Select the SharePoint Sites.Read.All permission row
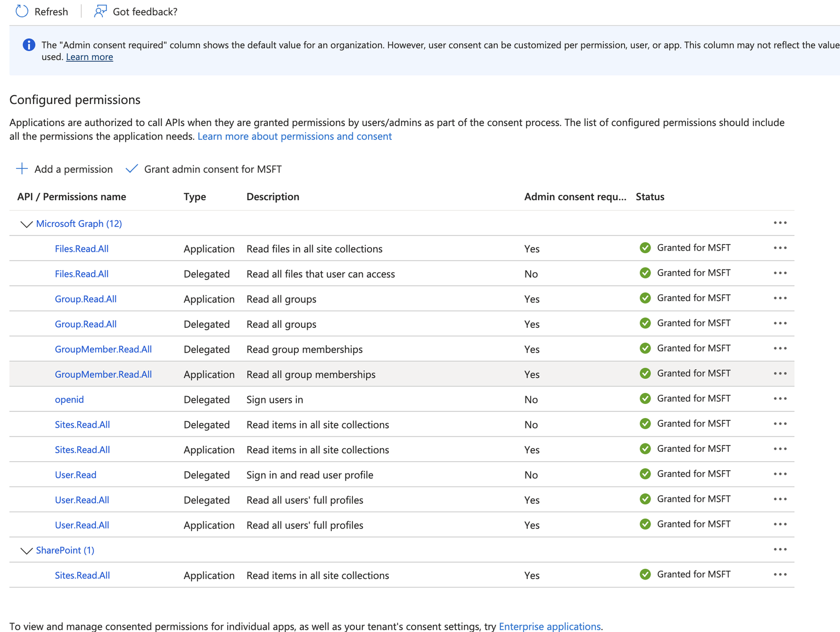The image size is (840, 632). (x=402, y=575)
